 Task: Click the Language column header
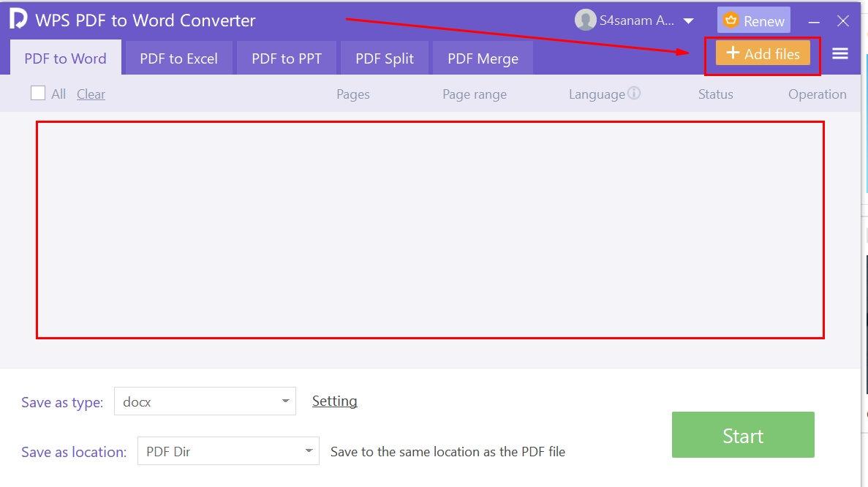(x=597, y=94)
